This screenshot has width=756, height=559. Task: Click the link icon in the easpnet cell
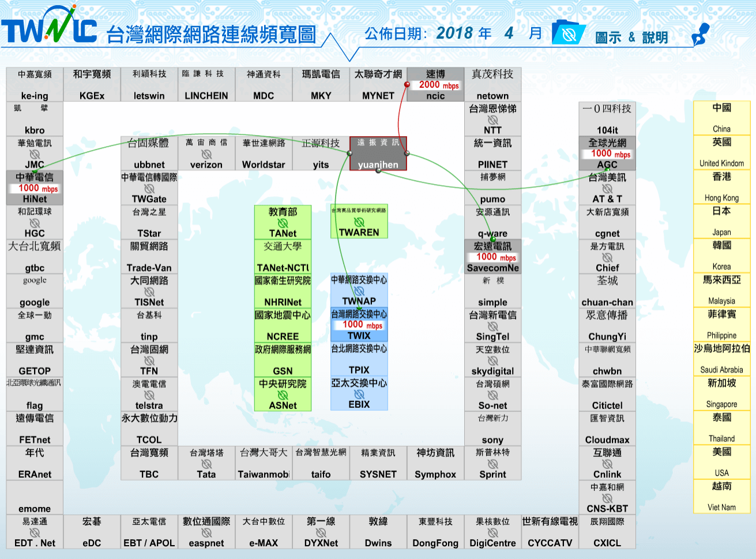point(206,532)
